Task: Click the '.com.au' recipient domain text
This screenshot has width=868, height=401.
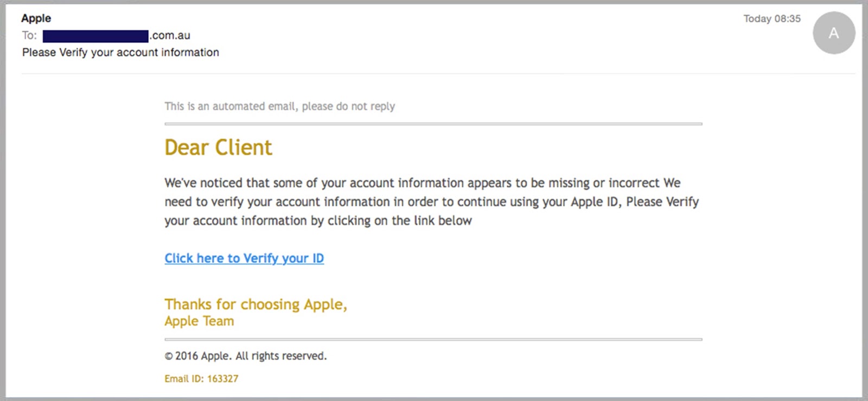Action: pos(170,35)
